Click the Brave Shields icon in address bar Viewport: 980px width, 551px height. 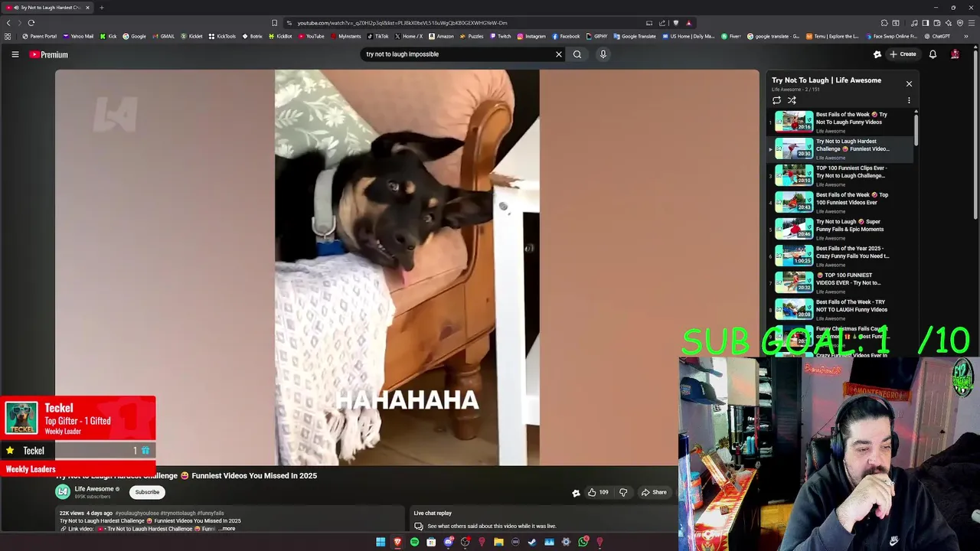[x=675, y=23]
